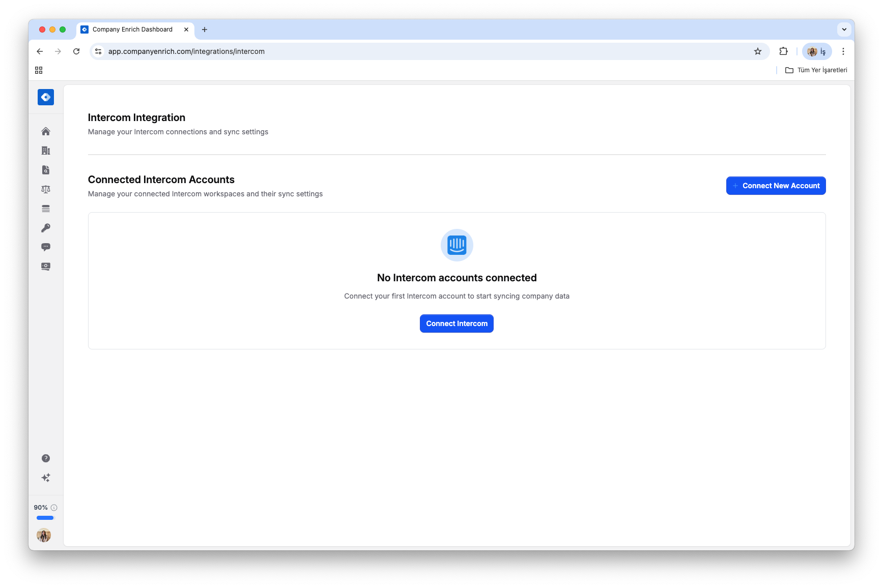Open the stacked lines list icon in sidebar
This screenshot has width=883, height=588.
pyautogui.click(x=46, y=209)
